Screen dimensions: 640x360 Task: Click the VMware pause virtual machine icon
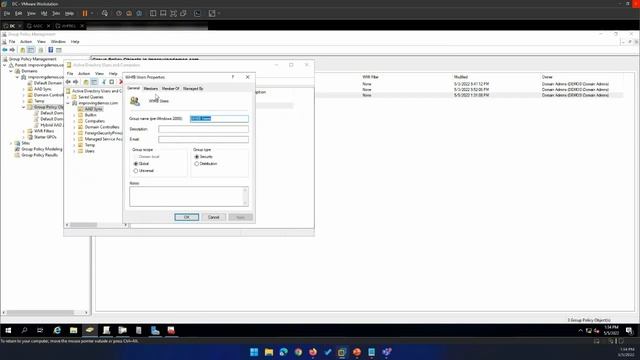pyautogui.click(x=85, y=13)
